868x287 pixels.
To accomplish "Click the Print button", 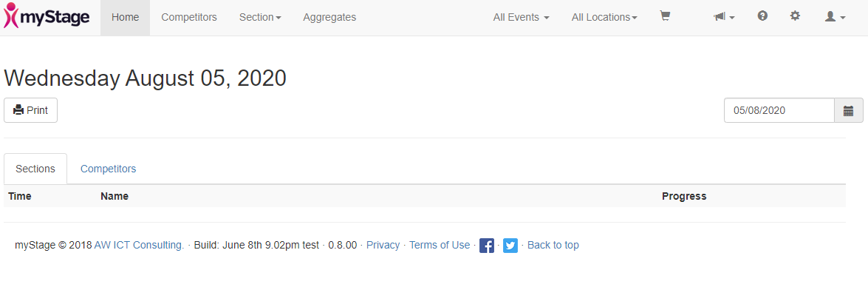I will [x=30, y=110].
